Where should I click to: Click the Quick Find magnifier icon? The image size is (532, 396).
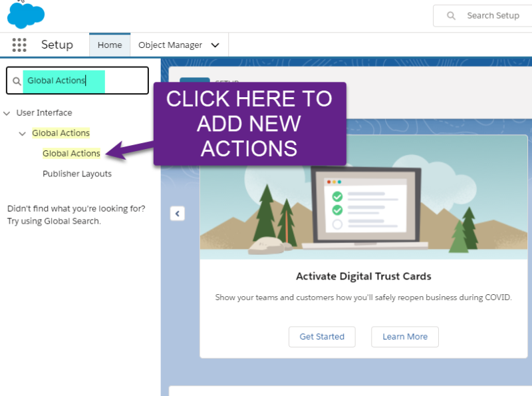click(x=17, y=81)
